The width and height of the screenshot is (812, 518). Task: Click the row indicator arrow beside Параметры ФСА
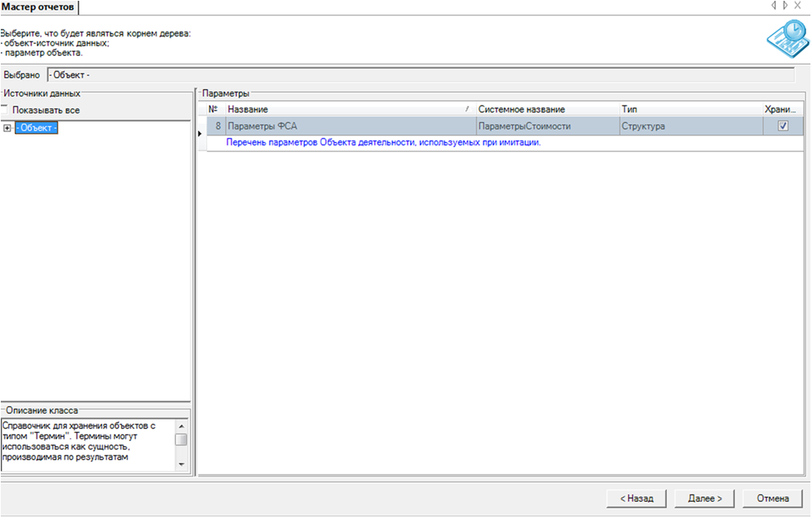[200, 134]
